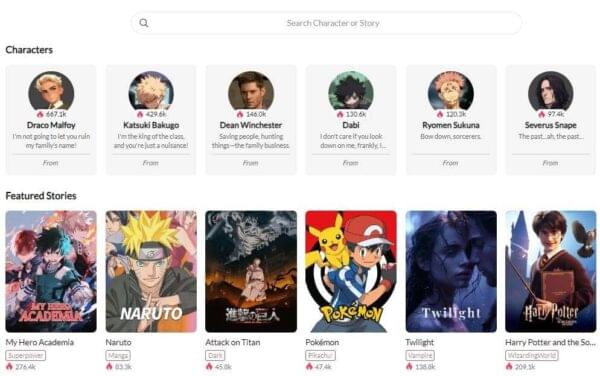
Task: Select Katsuki Bakugo's avatar picture
Action: (151, 93)
